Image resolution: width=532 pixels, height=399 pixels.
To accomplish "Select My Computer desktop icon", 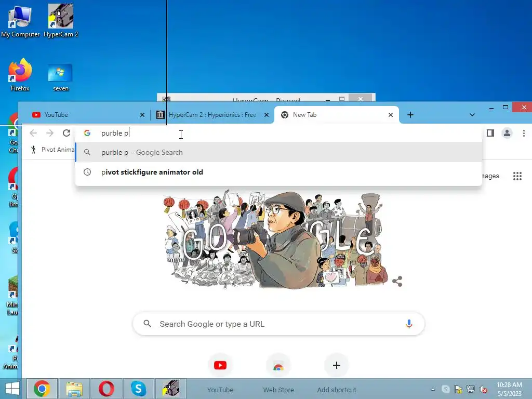I will click(20, 21).
